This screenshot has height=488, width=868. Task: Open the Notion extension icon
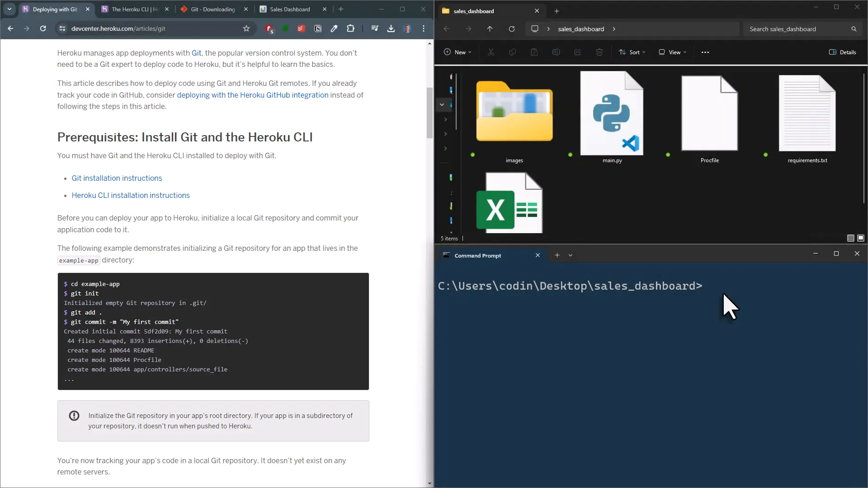point(318,28)
